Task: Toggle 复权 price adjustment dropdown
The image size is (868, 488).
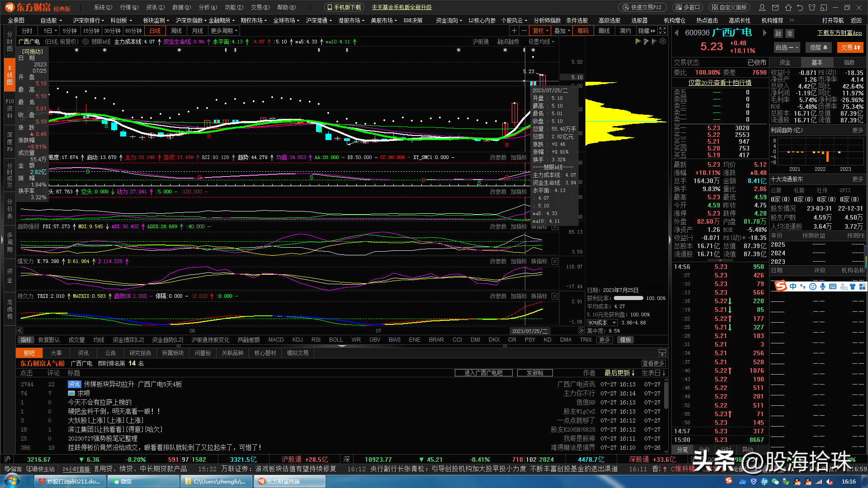Action: [x=540, y=31]
